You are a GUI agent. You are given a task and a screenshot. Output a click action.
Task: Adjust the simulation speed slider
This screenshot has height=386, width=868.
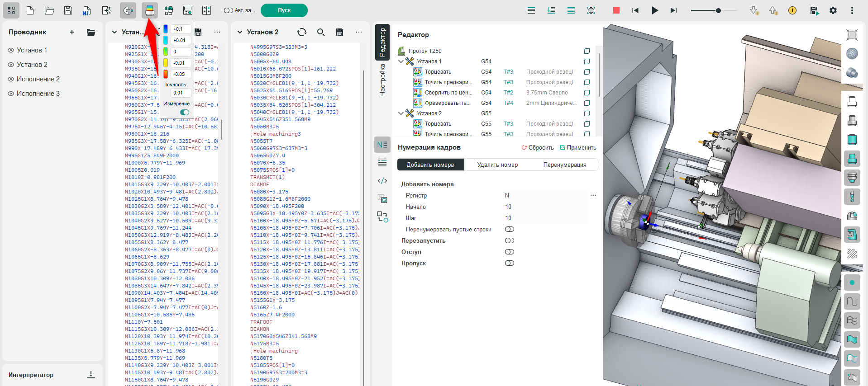pos(718,10)
